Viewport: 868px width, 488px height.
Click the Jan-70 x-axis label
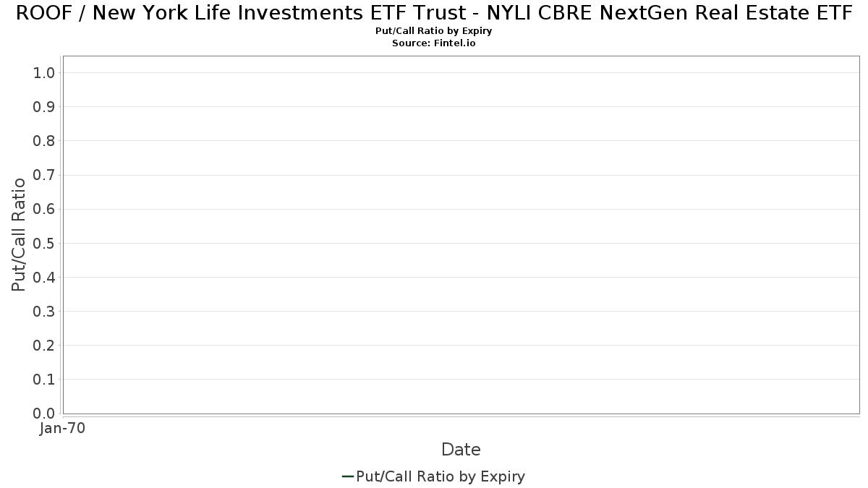coord(63,428)
